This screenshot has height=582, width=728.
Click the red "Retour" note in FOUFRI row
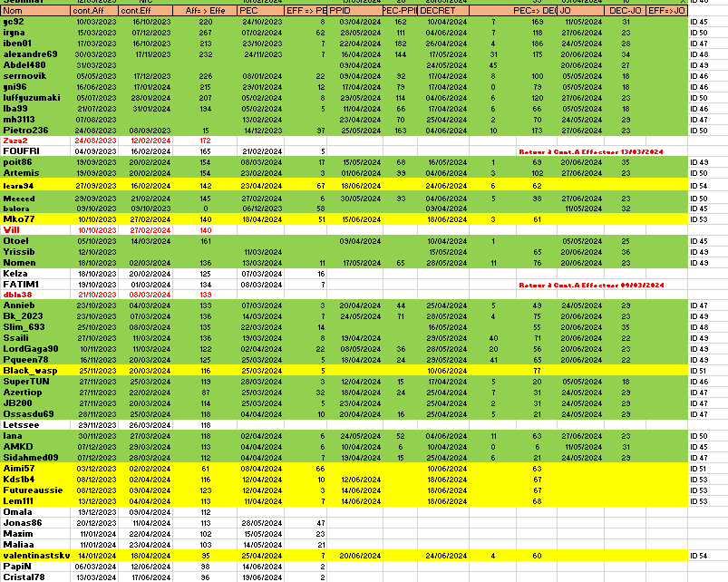pyautogui.click(x=591, y=151)
